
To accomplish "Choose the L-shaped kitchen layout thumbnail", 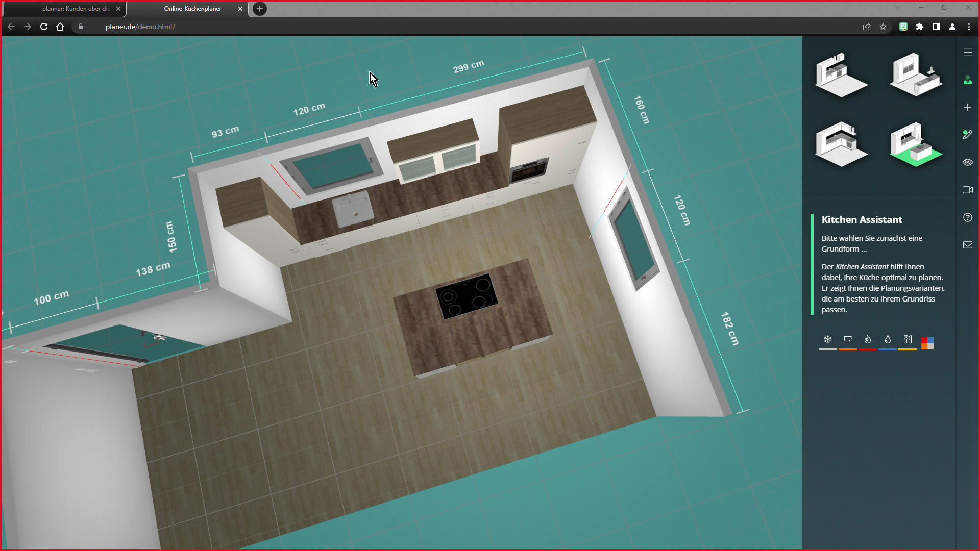I will tap(841, 144).
